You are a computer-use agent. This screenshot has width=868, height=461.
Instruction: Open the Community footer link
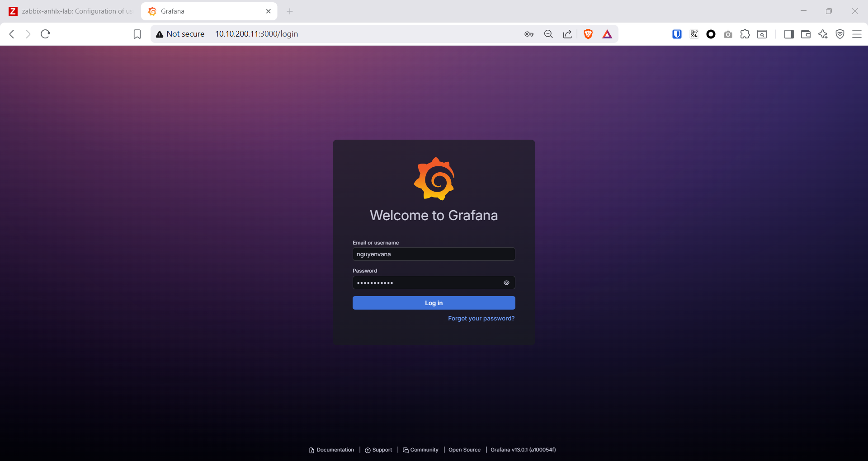point(424,450)
